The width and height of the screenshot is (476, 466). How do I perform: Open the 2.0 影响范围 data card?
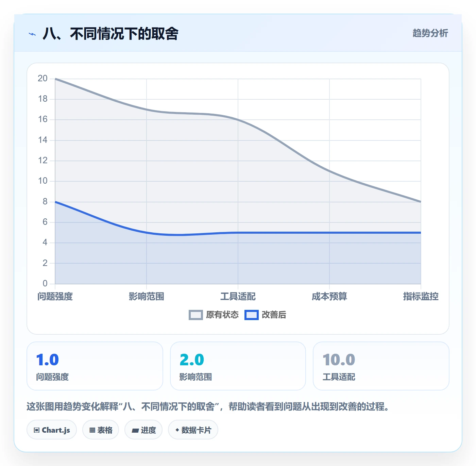pyautogui.click(x=238, y=366)
